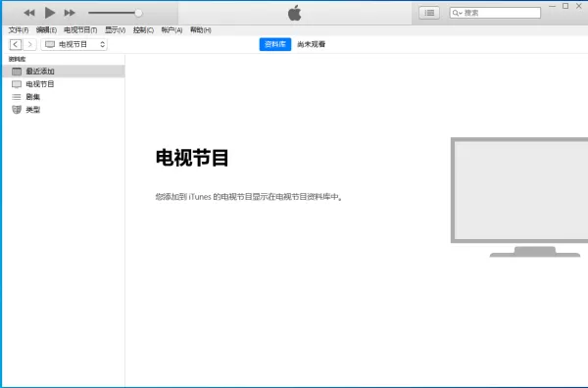
Task: Open the 电视节目(T) menu
Action: (80, 30)
